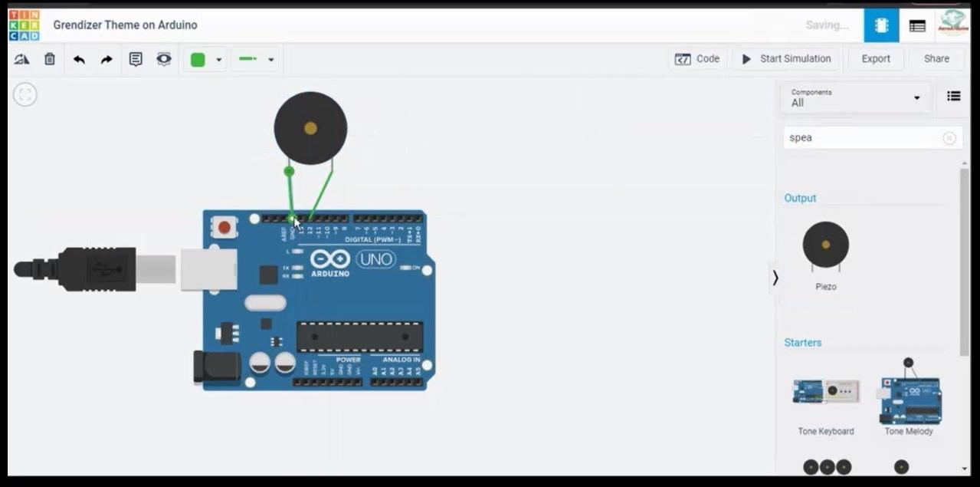Zoom to fit the canvas
Image resolution: width=980 pixels, height=487 pixels.
[x=25, y=94]
